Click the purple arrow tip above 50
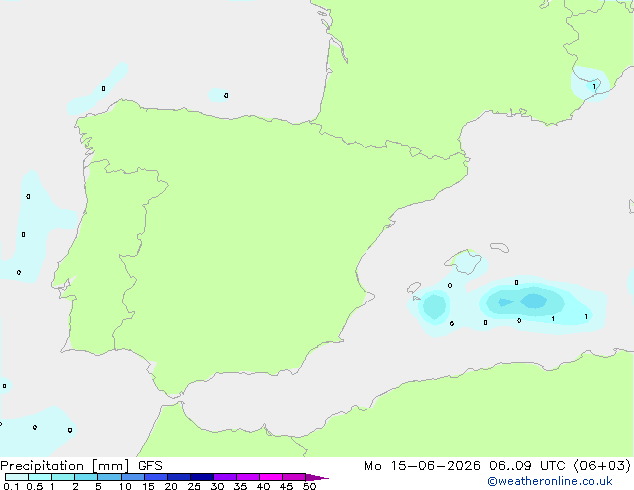Screen dimensions: 634x490 (317, 477)
